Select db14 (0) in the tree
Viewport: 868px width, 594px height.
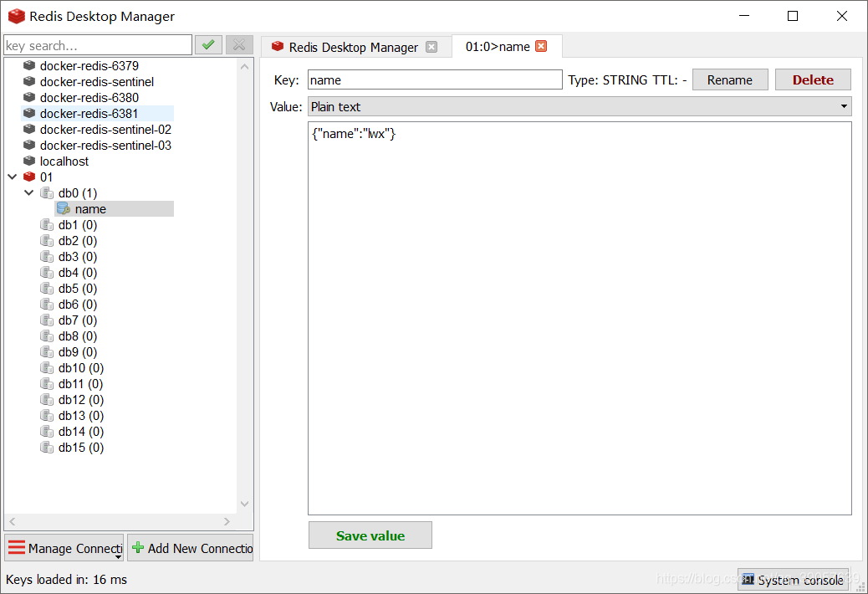(81, 431)
